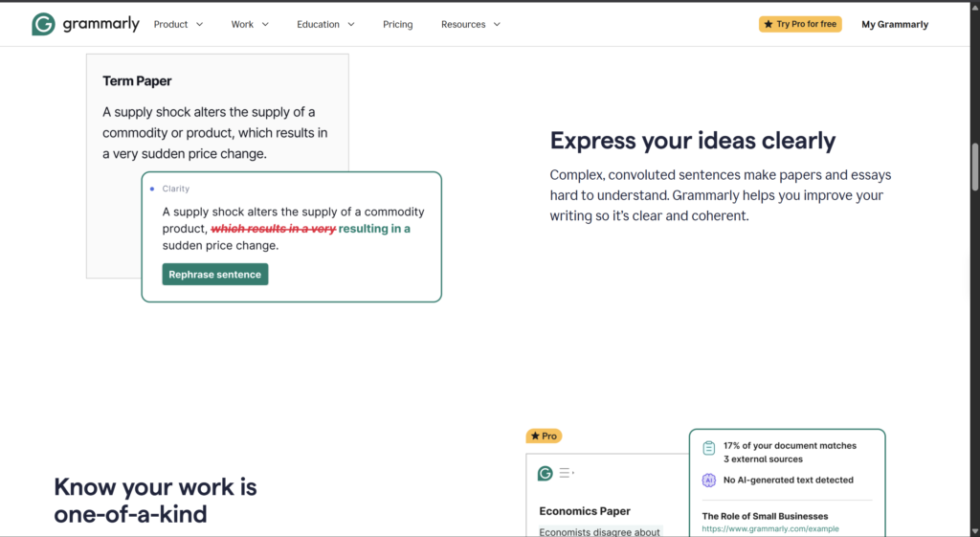Image resolution: width=980 pixels, height=537 pixels.
Task: Click the star icon on Try Pro button
Action: coord(768,24)
